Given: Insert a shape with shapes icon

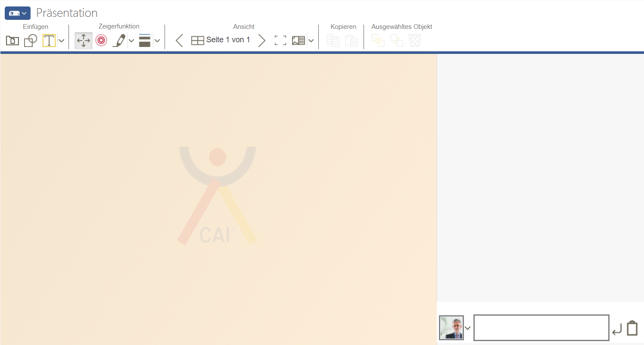Looking at the screenshot, I should tap(31, 41).
